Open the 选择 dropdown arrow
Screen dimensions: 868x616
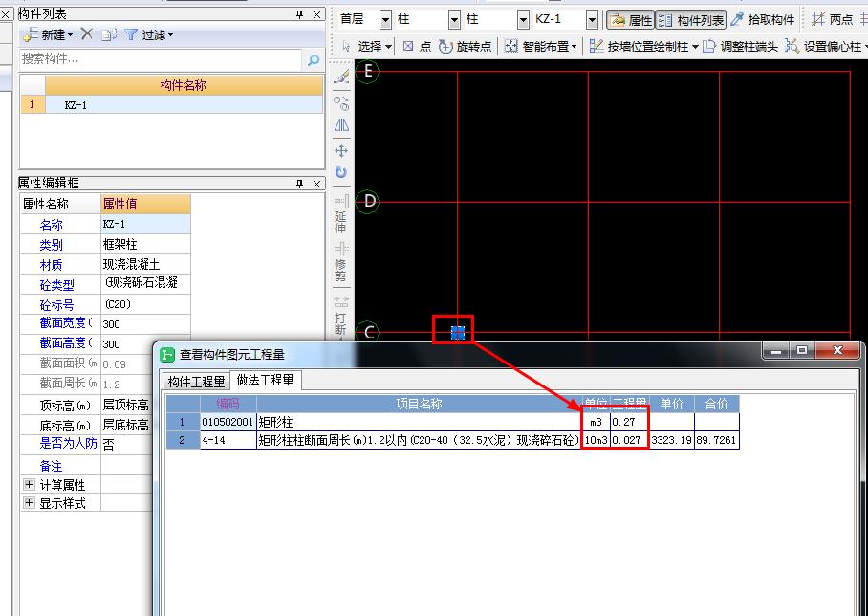pos(389,47)
